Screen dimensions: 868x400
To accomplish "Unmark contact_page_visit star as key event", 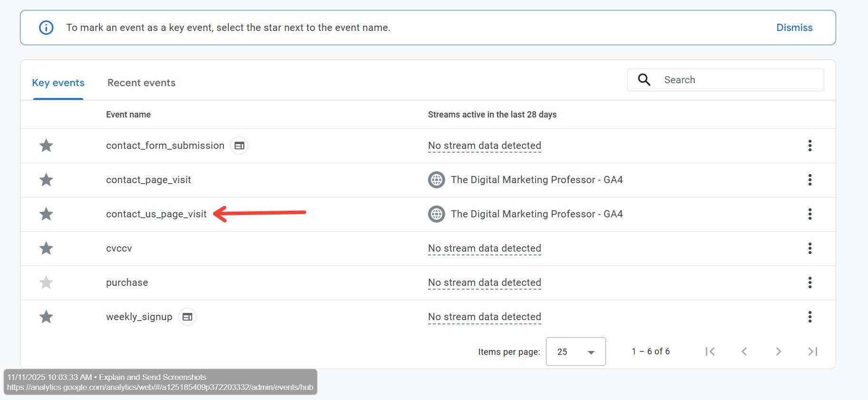I will point(46,180).
